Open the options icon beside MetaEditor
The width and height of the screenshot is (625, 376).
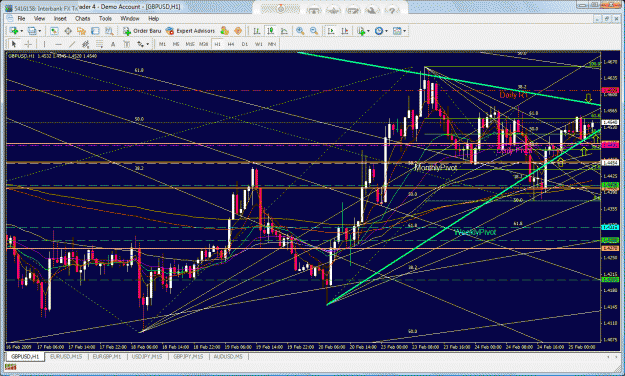tap(238, 31)
